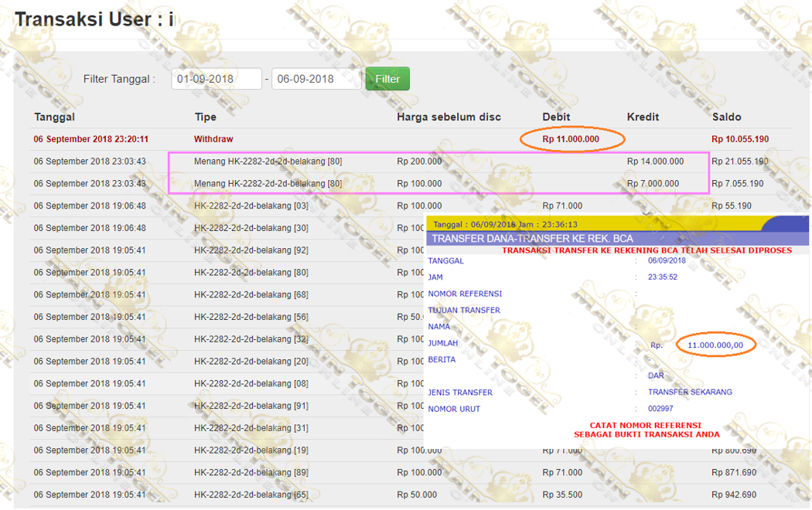Select the Tipe column header
This screenshot has height=510, width=812.
coord(205,117)
